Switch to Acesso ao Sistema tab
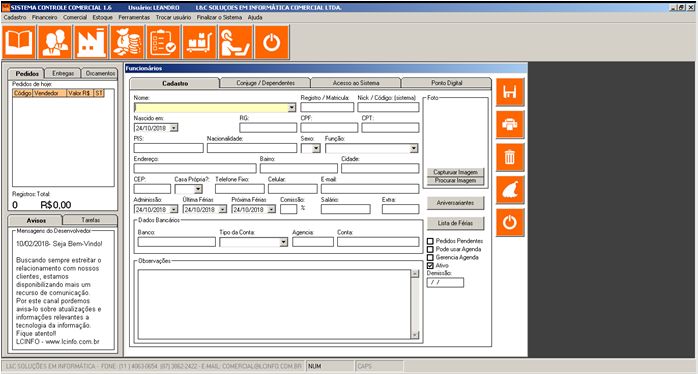Screen dimensions: 698x374 pyautogui.click(x=356, y=83)
